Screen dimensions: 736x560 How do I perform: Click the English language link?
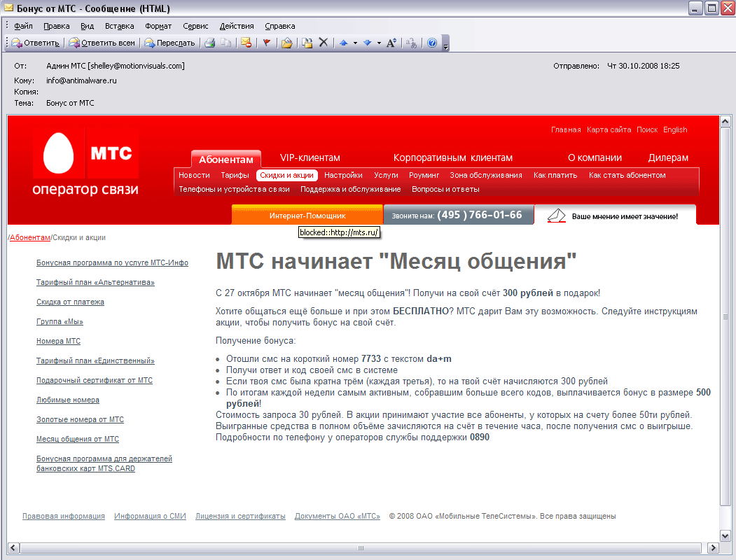click(675, 129)
